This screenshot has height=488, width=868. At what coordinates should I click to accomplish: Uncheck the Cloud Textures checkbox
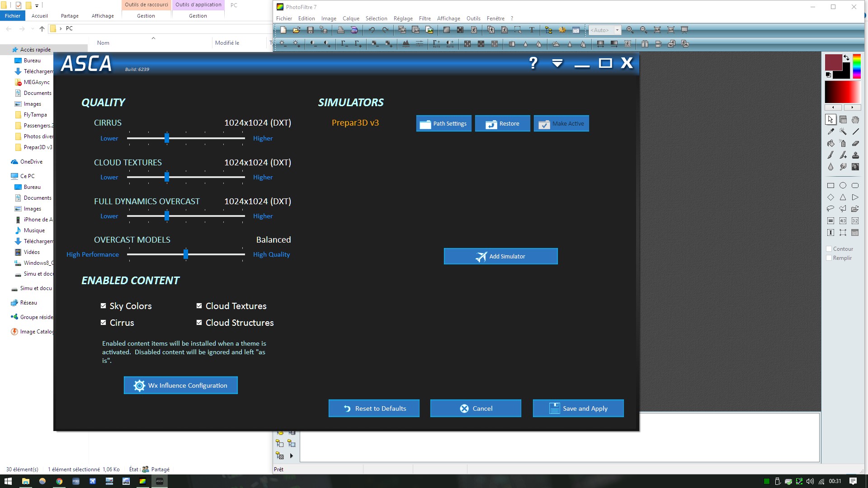click(x=199, y=305)
